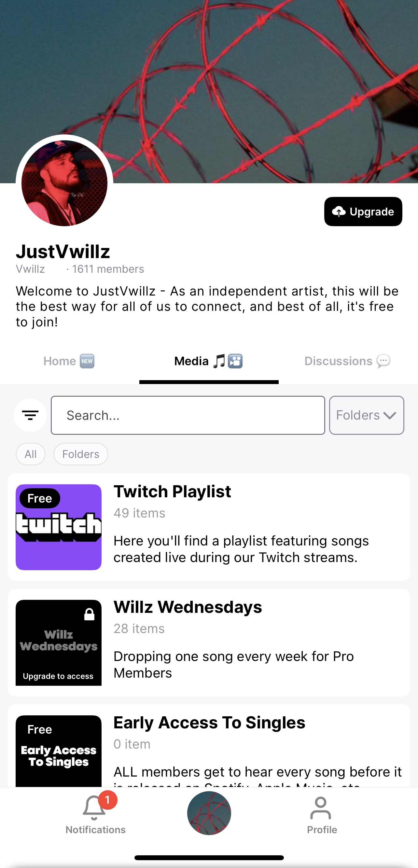Open Willz Wednesdays folder title
Viewport: 418px width, 868px height.
[x=188, y=607]
